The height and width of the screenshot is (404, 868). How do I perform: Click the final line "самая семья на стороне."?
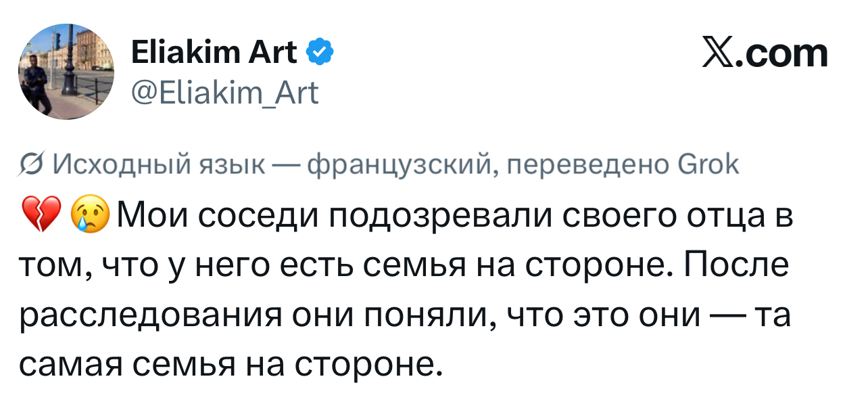click(x=230, y=365)
